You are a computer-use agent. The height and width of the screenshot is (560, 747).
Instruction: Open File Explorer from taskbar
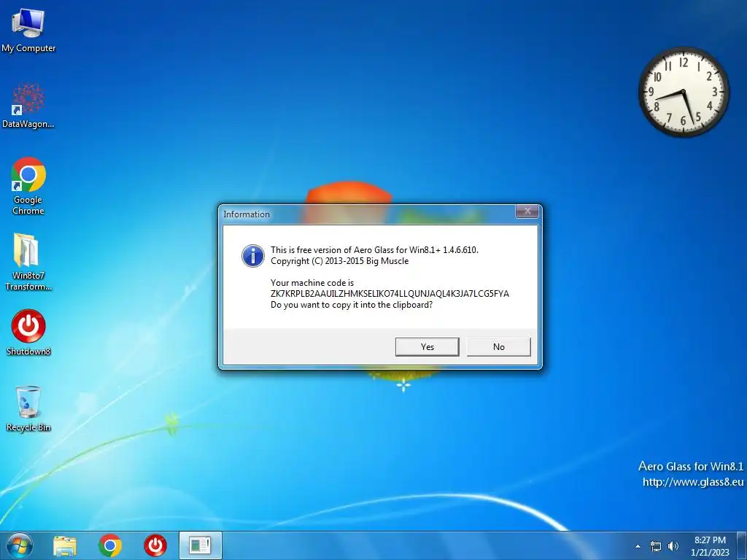pos(65,545)
